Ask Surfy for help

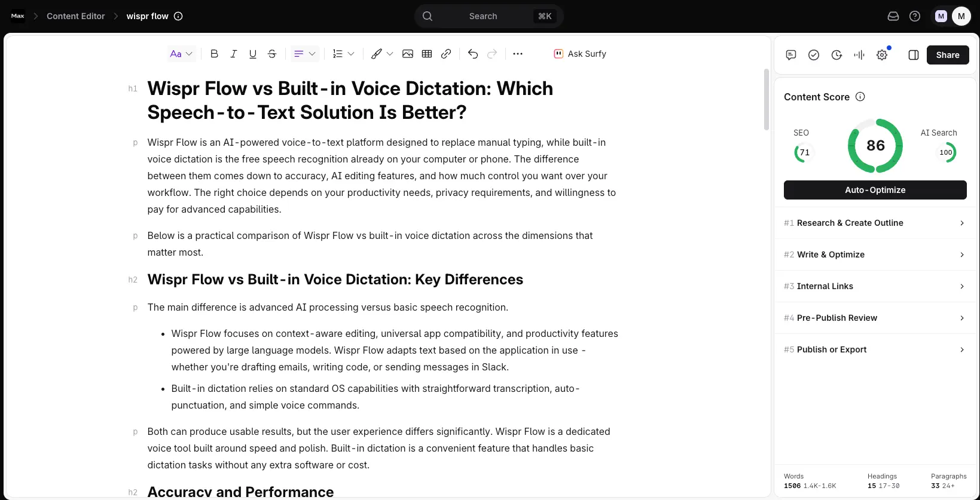tap(580, 54)
